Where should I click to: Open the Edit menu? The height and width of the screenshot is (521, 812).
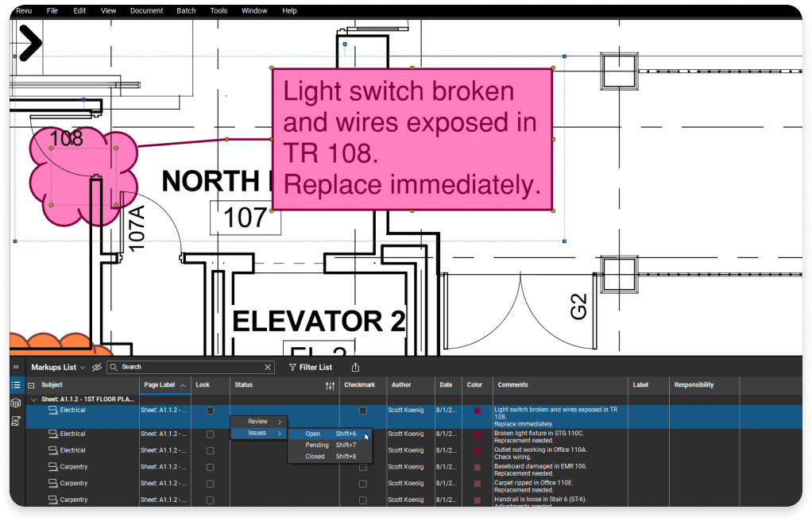tap(79, 11)
